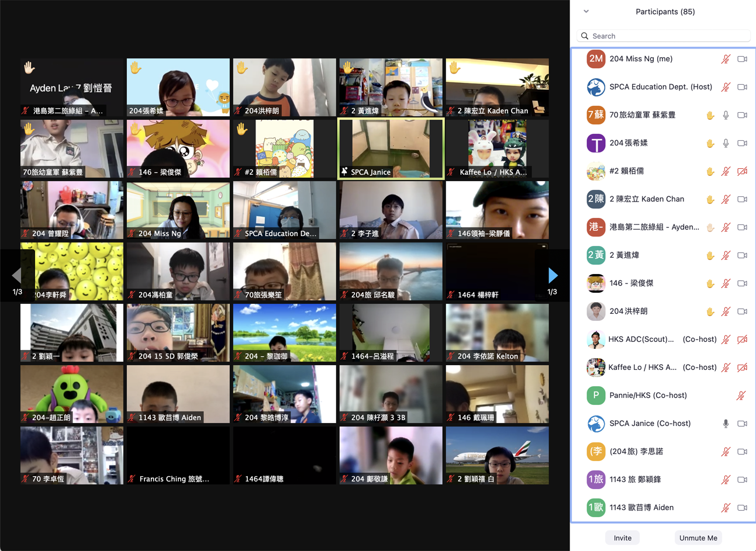Screen dimensions: 756x551
Task: Click raised hand icon for 2 黃進煒
Action: pos(710,255)
